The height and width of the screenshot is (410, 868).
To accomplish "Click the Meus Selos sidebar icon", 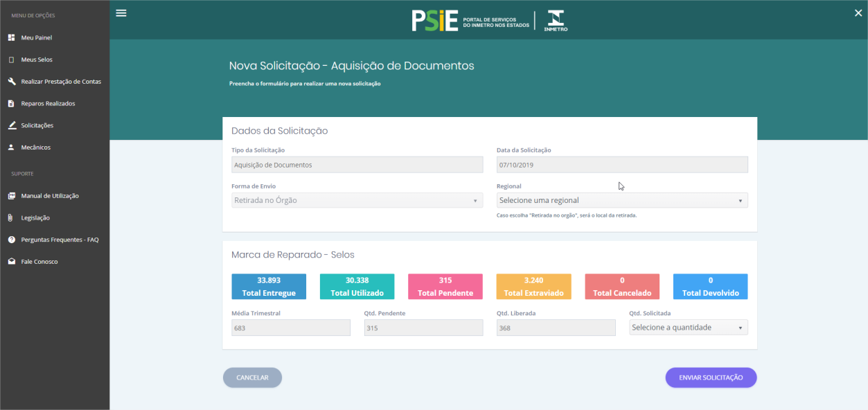I will 11,60.
